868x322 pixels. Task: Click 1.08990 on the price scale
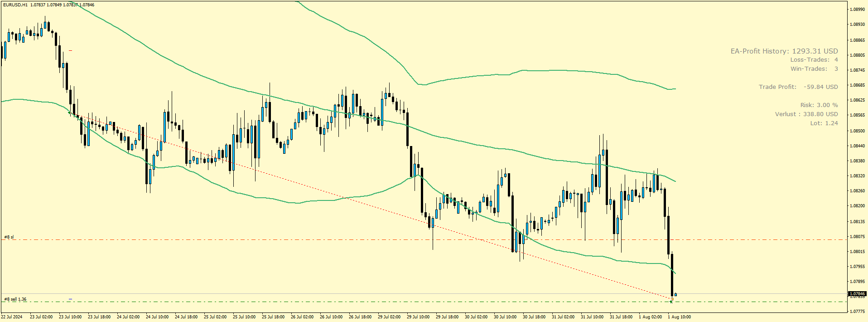(857, 9)
